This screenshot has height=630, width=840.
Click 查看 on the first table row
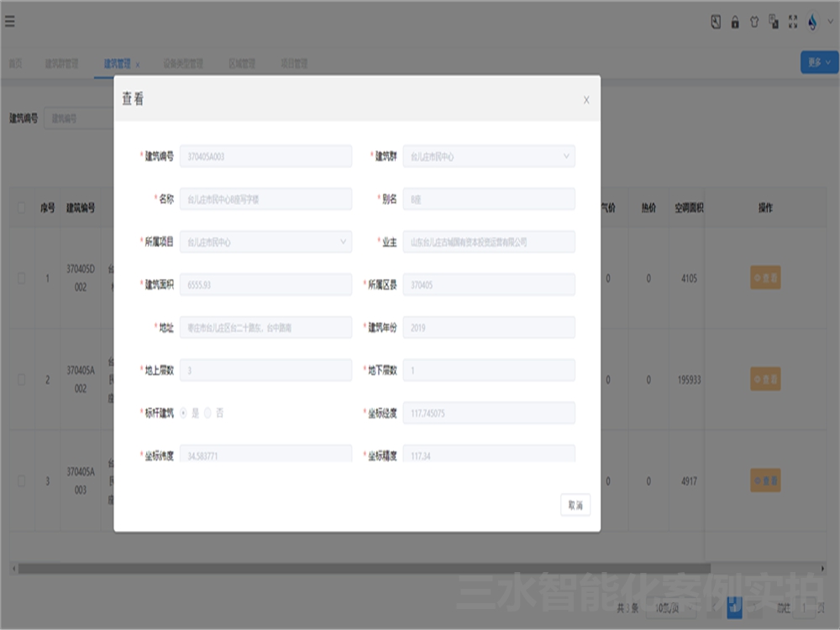coord(765,278)
